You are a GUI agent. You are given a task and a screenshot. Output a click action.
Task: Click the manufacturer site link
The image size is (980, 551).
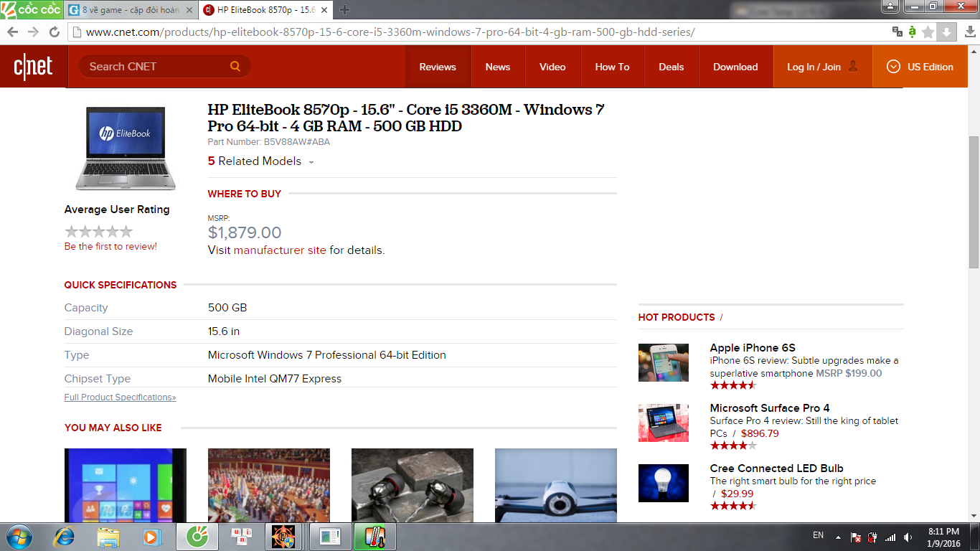coord(280,250)
